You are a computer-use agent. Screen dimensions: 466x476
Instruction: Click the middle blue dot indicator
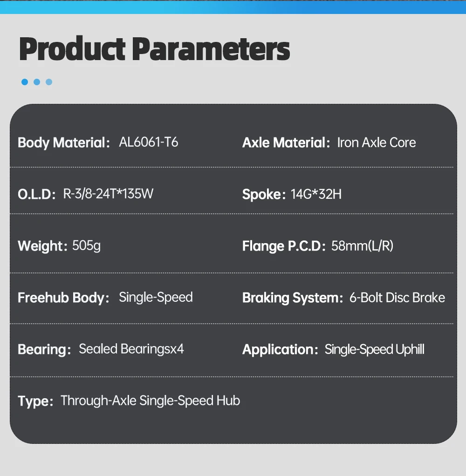[37, 82]
